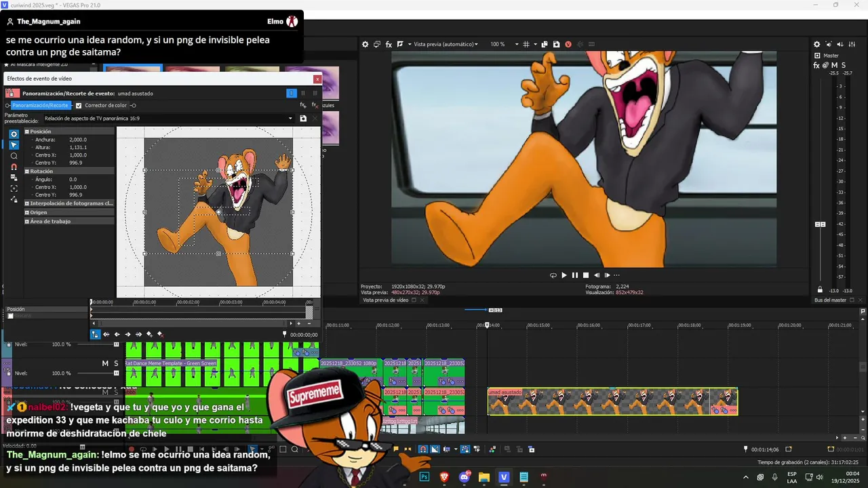This screenshot has width=868, height=488.
Task: Remove selected plug-in with fx X icon
Action: pos(315,105)
